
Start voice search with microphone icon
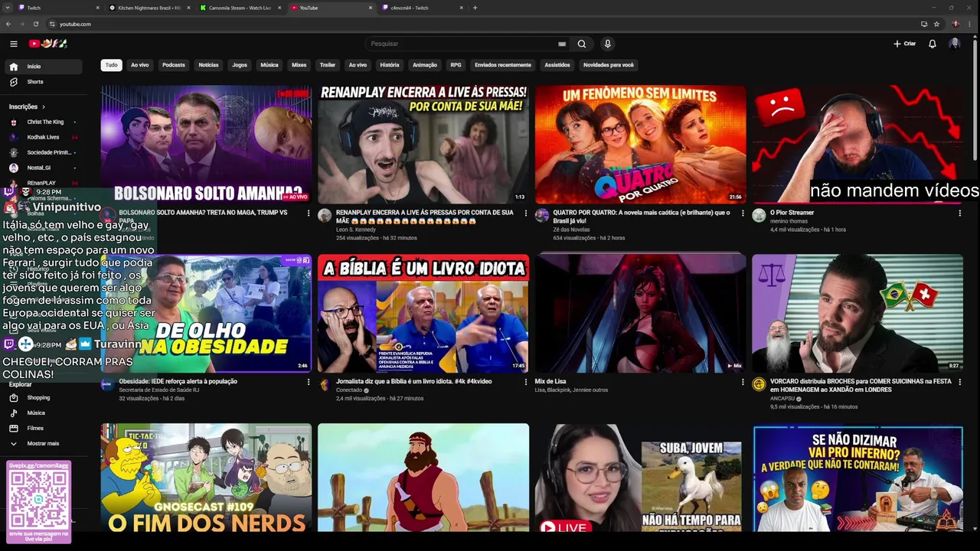click(607, 44)
